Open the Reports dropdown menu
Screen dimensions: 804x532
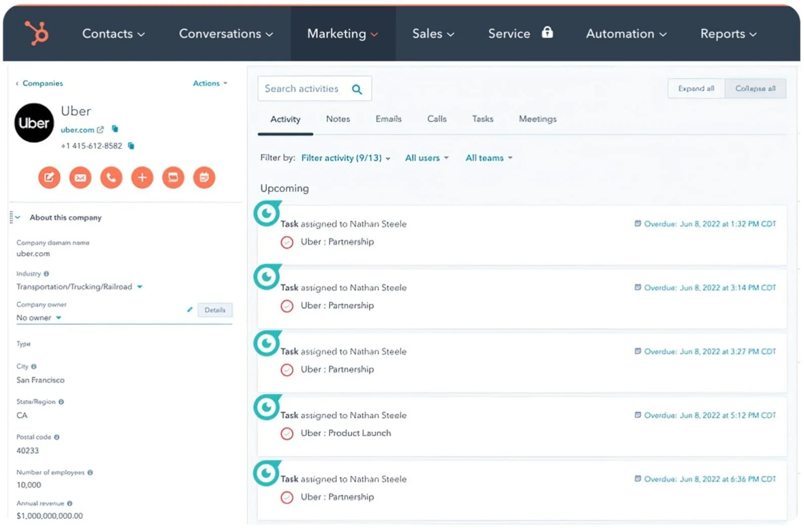(728, 34)
